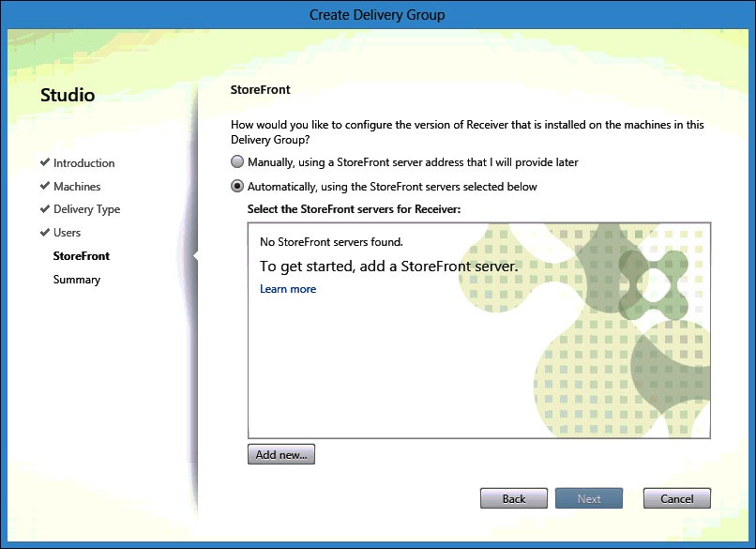Click the Add new... button

pos(281,454)
